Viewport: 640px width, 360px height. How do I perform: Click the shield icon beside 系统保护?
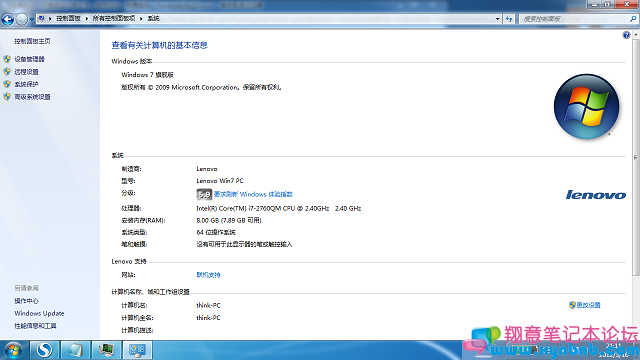tap(7, 84)
